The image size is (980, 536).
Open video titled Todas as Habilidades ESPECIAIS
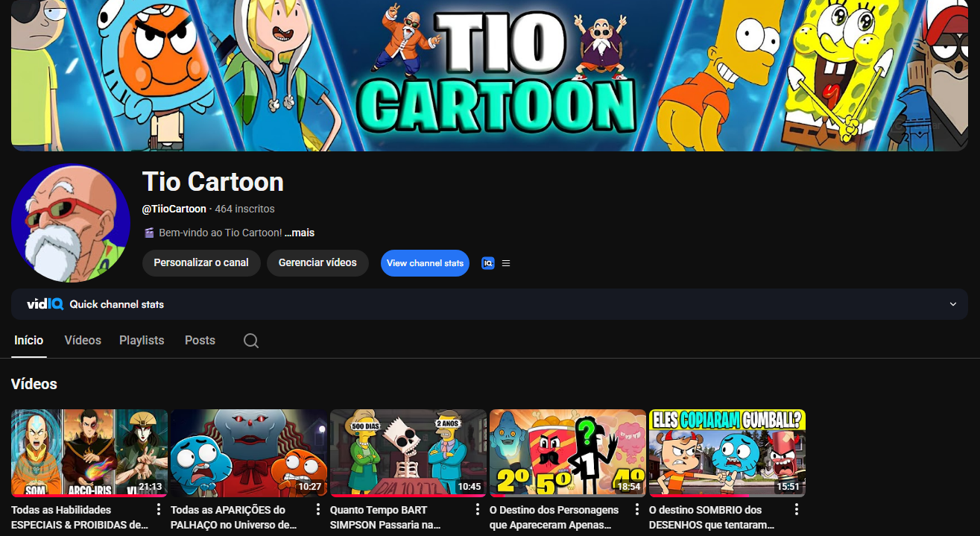[80, 517]
